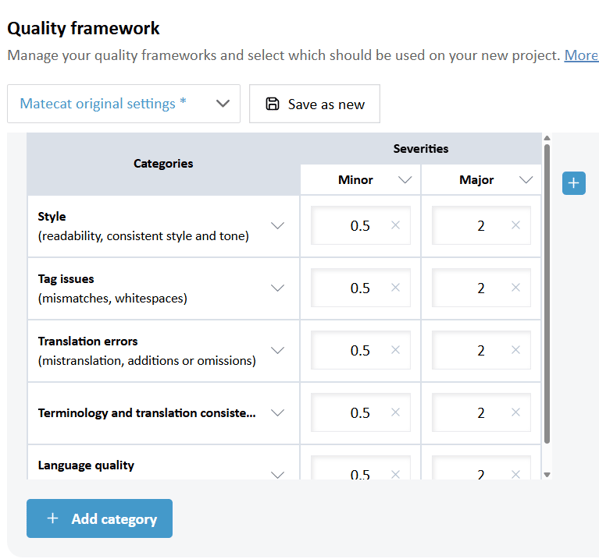Clear Terminology Minor value with X icon
This screenshot has width=599, height=559.
point(395,412)
